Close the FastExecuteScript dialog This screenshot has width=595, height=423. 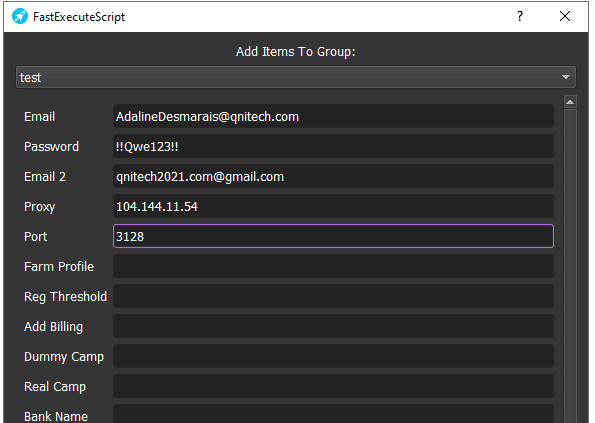565,16
